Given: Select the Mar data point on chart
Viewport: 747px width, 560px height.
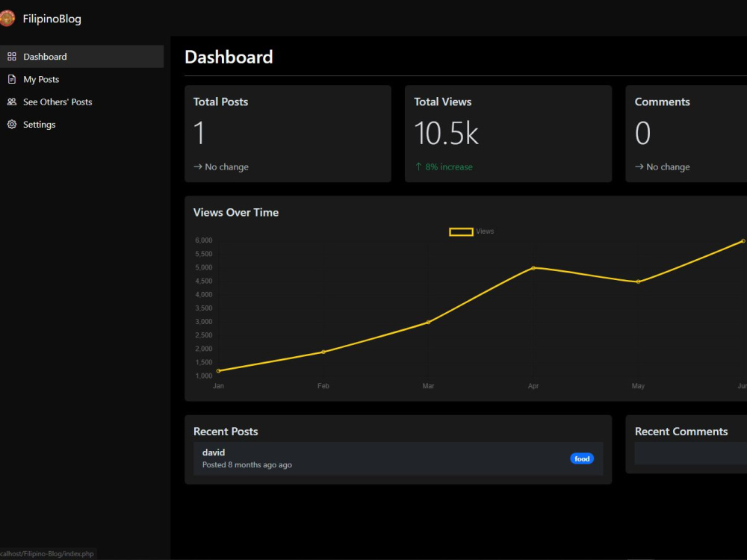Looking at the screenshot, I should point(428,323).
